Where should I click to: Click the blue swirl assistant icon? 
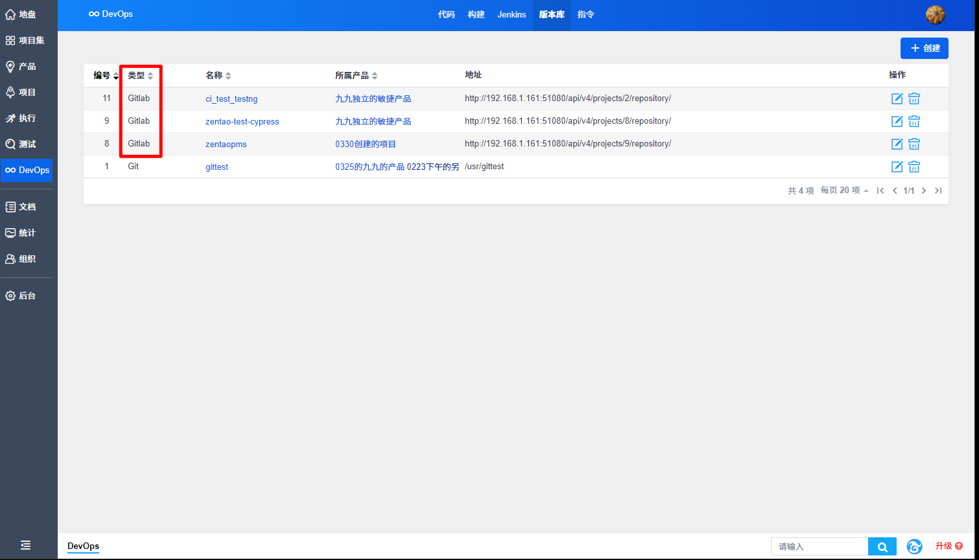click(x=914, y=546)
